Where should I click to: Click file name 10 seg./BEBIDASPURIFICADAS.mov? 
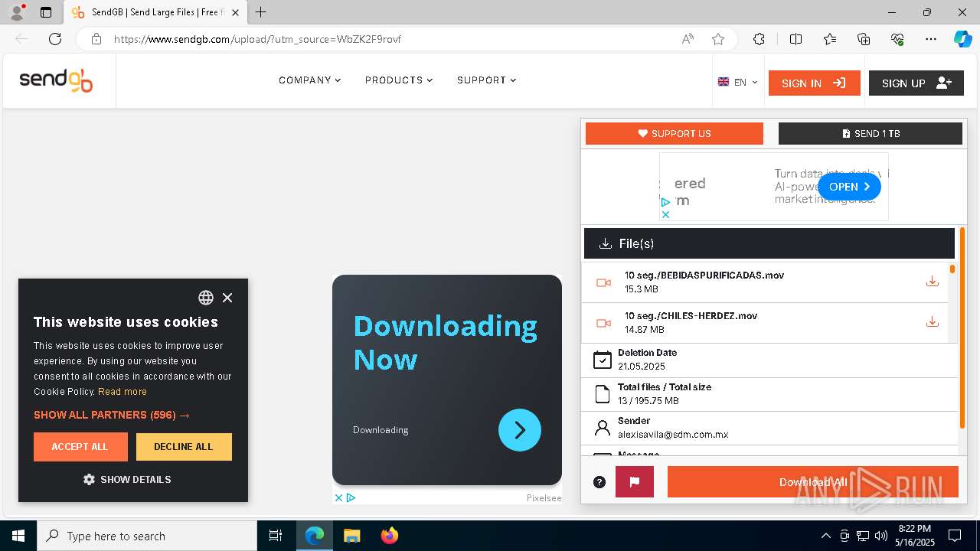[x=704, y=275]
